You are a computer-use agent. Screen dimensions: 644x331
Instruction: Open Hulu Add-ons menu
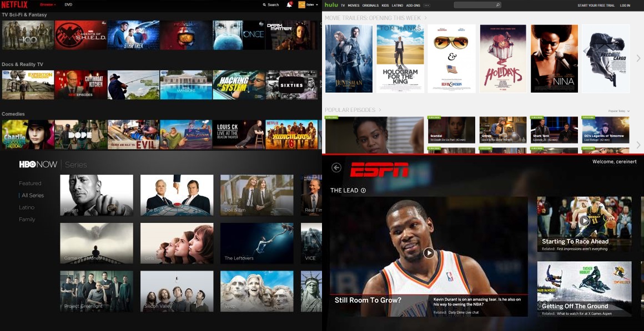pyautogui.click(x=413, y=6)
